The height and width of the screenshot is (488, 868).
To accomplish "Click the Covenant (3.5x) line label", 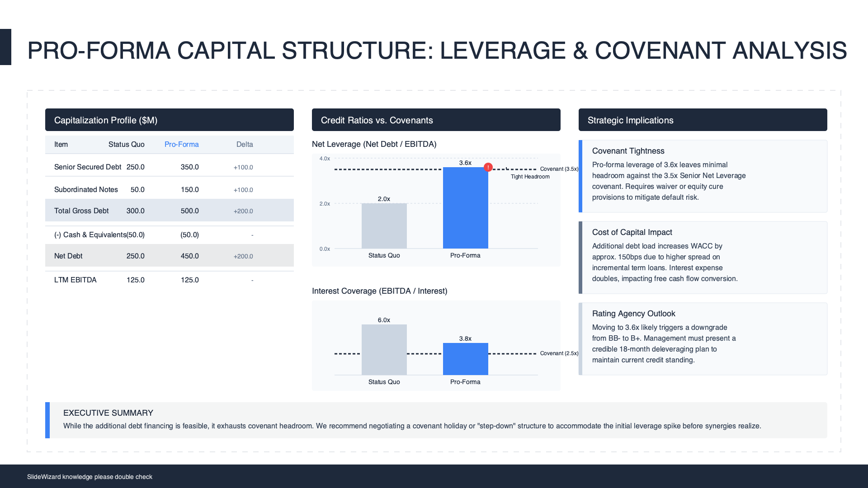I will pos(559,169).
